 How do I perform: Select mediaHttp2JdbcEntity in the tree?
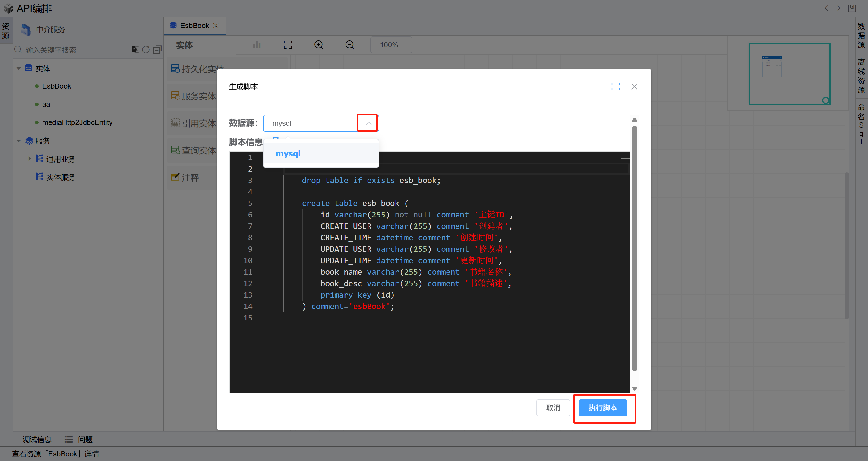tap(77, 122)
